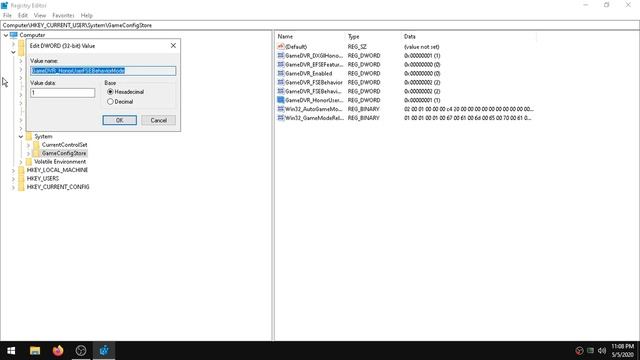Open the Windows Start menu
Image resolution: width=640 pixels, height=360 pixels.
[11, 351]
